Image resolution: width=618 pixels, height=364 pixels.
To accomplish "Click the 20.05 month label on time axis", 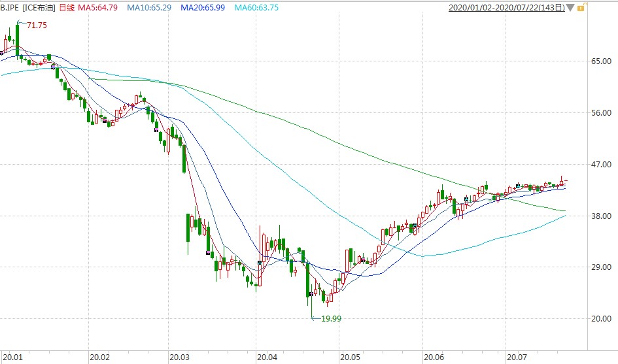I will pos(350,357).
